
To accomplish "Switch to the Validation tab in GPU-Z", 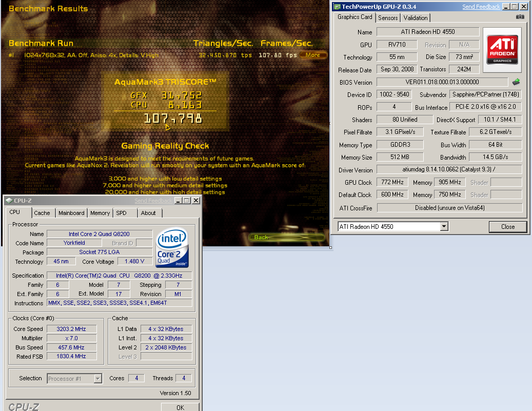I will click(415, 18).
